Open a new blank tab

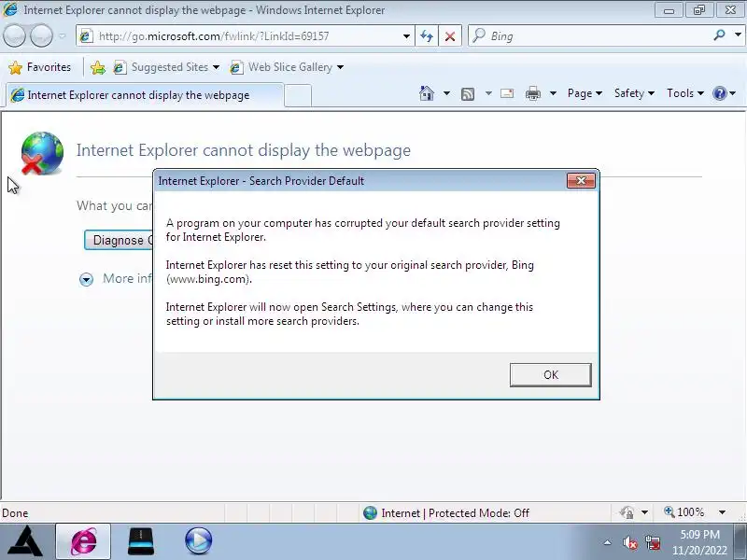pos(298,95)
